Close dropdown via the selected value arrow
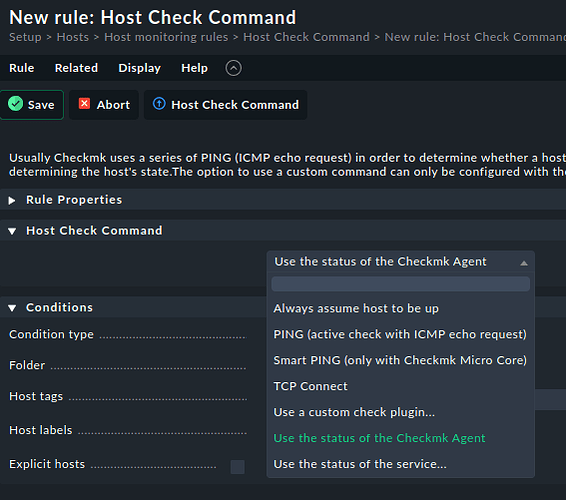566x500 pixels. 524,263
